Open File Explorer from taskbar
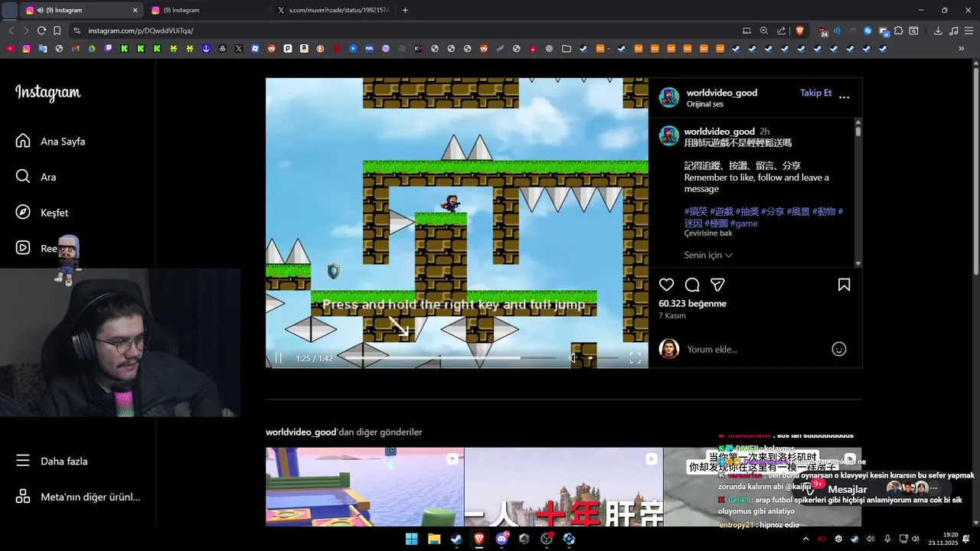This screenshot has width=980, height=551. pos(434,539)
